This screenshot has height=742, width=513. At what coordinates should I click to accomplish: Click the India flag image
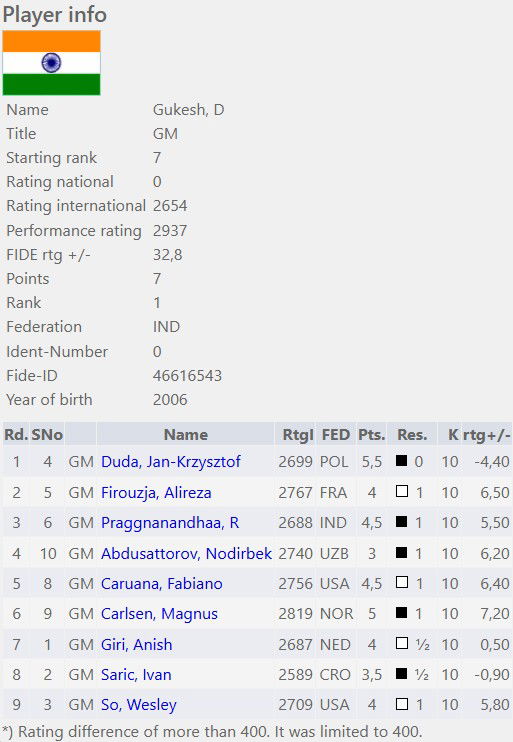coord(51,63)
